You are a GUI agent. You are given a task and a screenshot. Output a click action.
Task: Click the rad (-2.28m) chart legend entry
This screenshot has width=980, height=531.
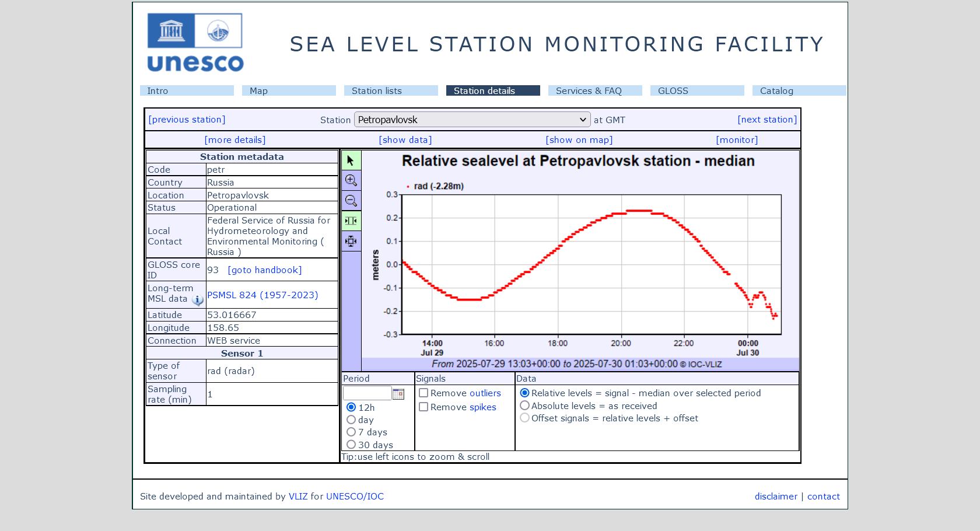pyautogui.click(x=435, y=186)
